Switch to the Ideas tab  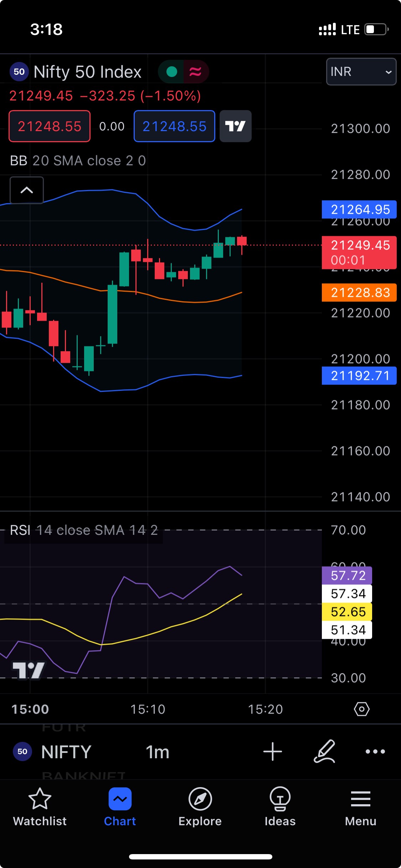point(280,807)
